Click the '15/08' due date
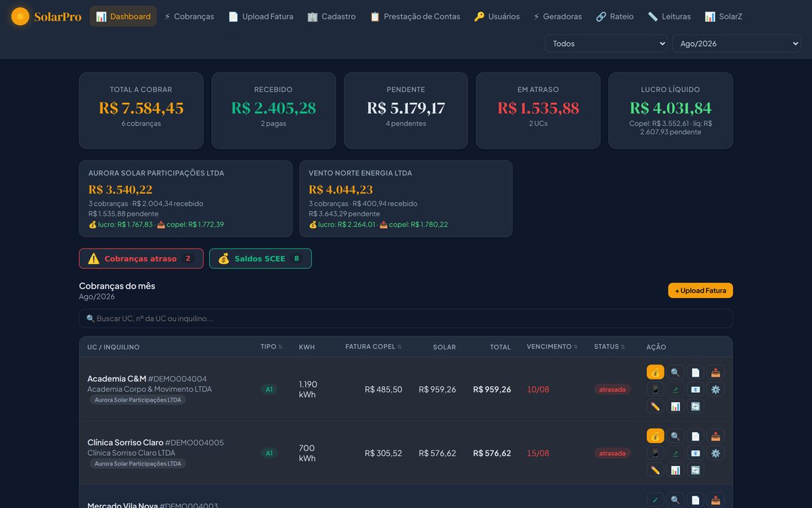Screen dimensions: 812x508 tap(538, 453)
